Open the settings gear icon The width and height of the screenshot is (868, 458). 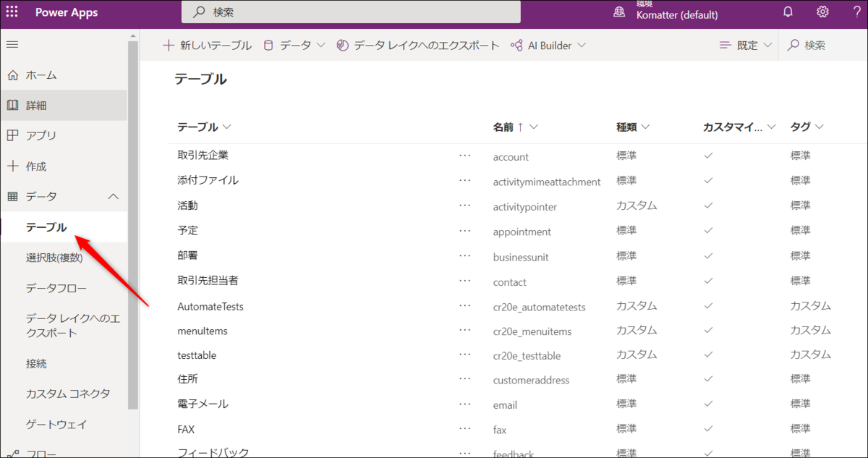(x=822, y=12)
